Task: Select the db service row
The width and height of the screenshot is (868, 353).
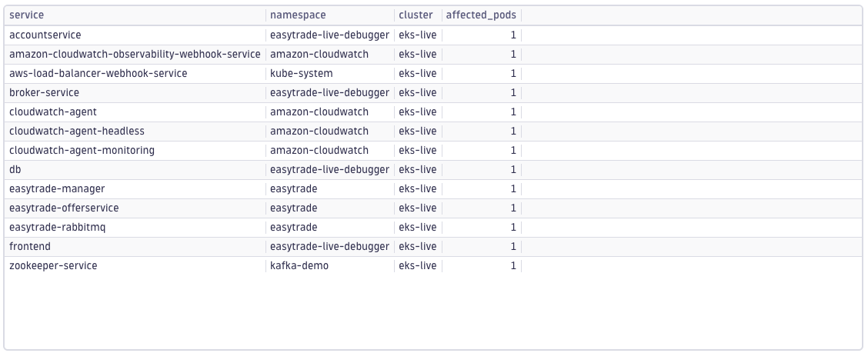Action: click(433, 169)
